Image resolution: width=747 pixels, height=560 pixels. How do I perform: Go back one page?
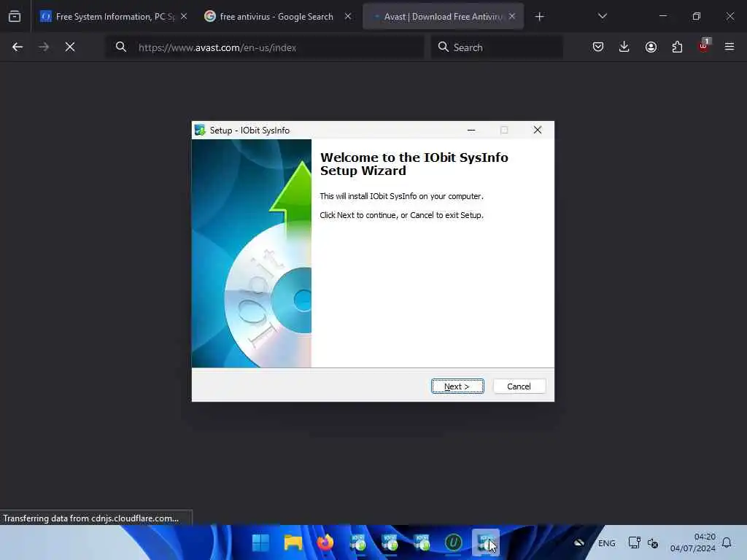click(18, 47)
